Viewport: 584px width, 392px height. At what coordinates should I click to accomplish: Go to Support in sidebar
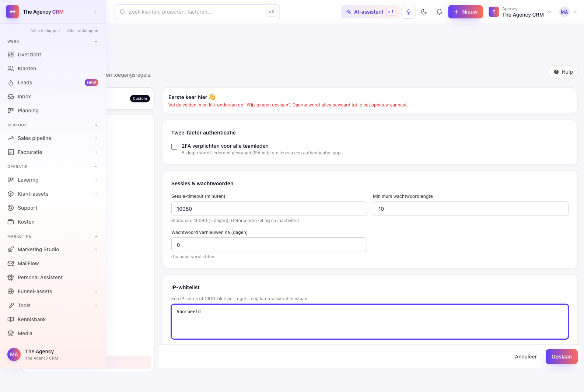(53, 208)
